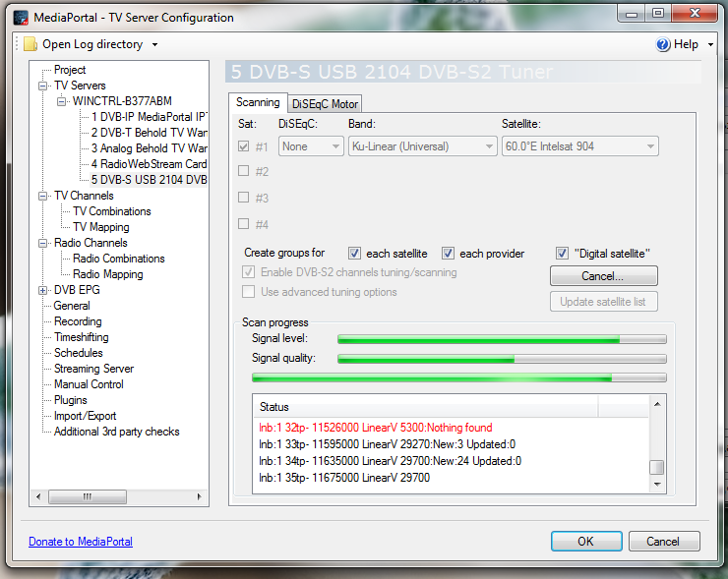The width and height of the screenshot is (728, 579).
Task: Toggle the 'each provider' checkbox
Action: (448, 253)
